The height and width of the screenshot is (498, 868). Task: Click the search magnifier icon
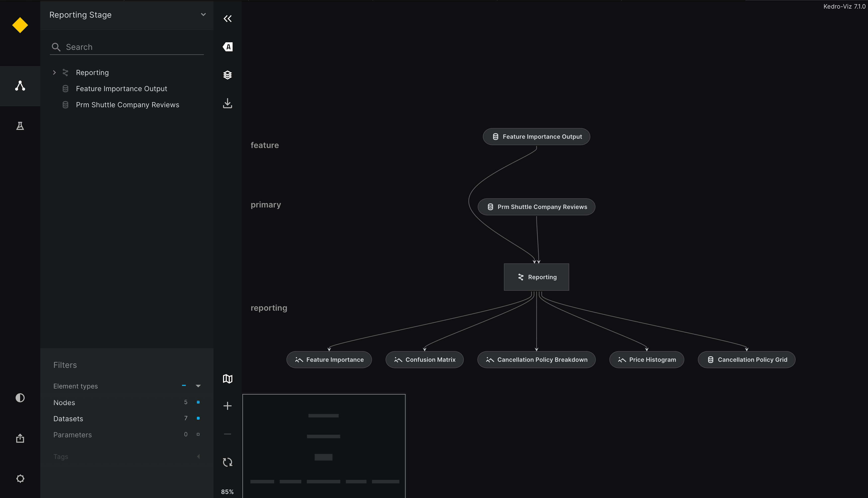56,47
